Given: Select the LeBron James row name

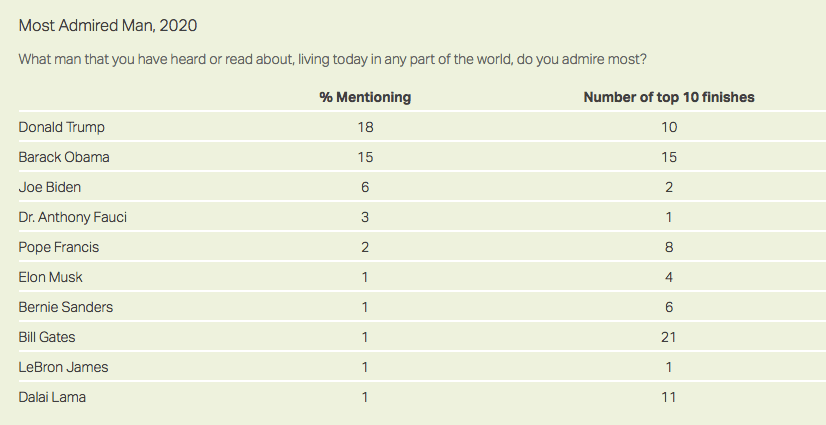Looking at the screenshot, I should (64, 367).
